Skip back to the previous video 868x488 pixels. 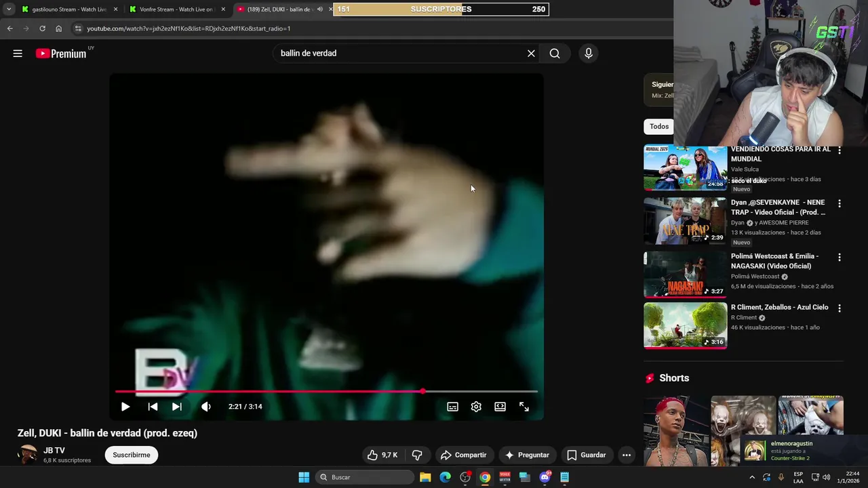pos(153,407)
